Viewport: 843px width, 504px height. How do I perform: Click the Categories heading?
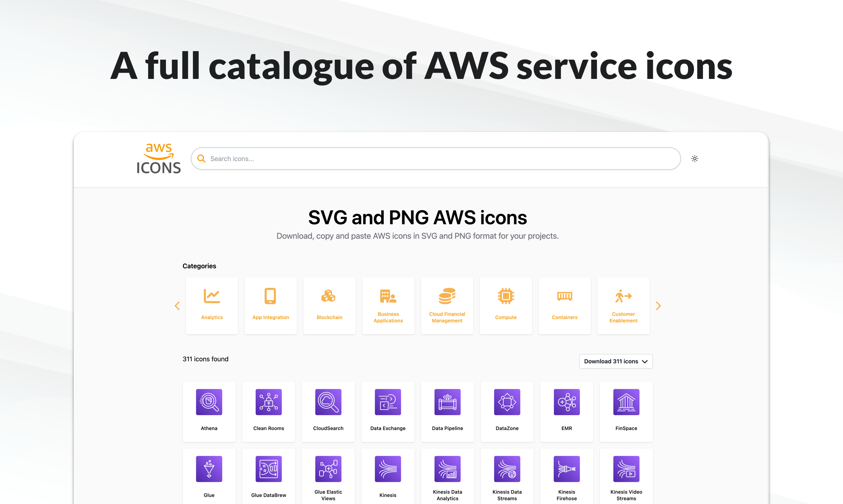(x=199, y=266)
